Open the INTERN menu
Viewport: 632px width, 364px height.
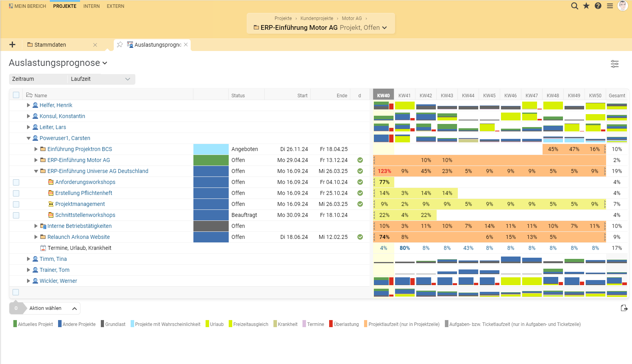(91, 6)
